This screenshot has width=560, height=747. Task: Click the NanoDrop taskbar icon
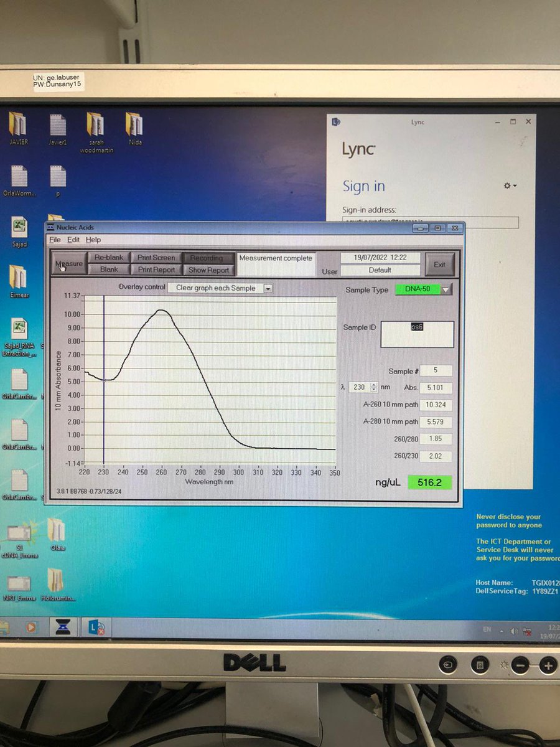tap(64, 627)
